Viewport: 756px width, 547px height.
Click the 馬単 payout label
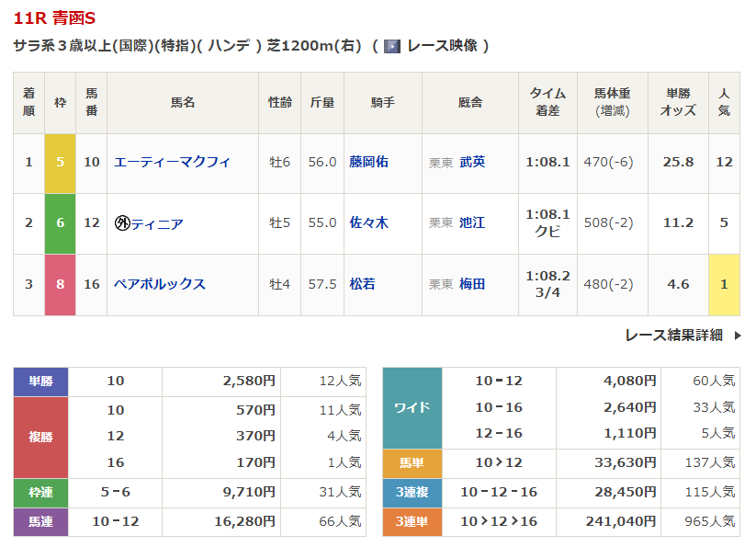tap(412, 463)
